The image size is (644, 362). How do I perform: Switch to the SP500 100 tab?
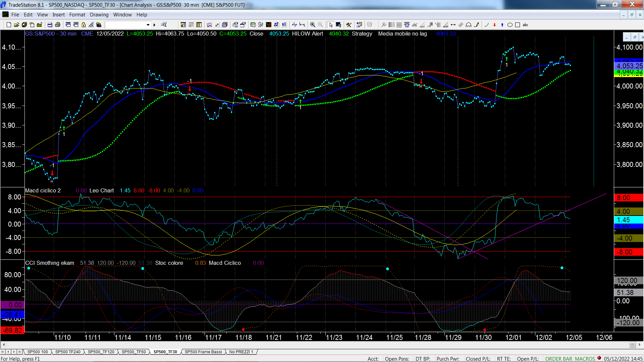click(38, 352)
